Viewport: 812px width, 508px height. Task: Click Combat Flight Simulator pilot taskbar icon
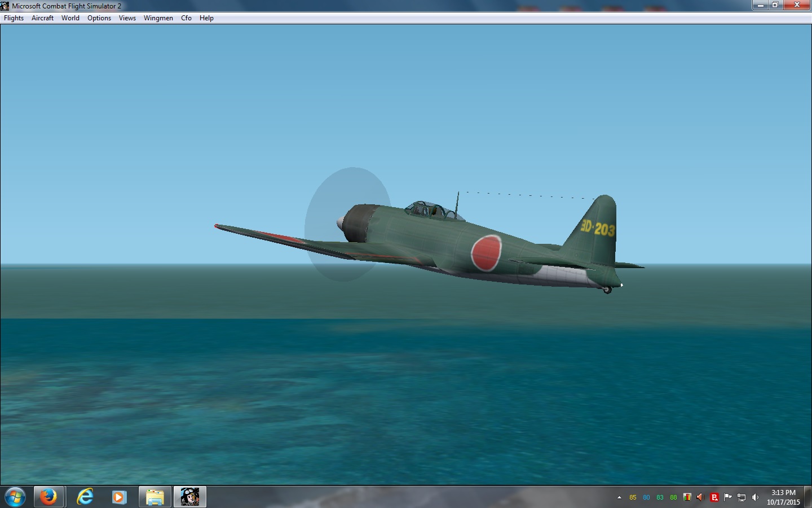click(190, 497)
